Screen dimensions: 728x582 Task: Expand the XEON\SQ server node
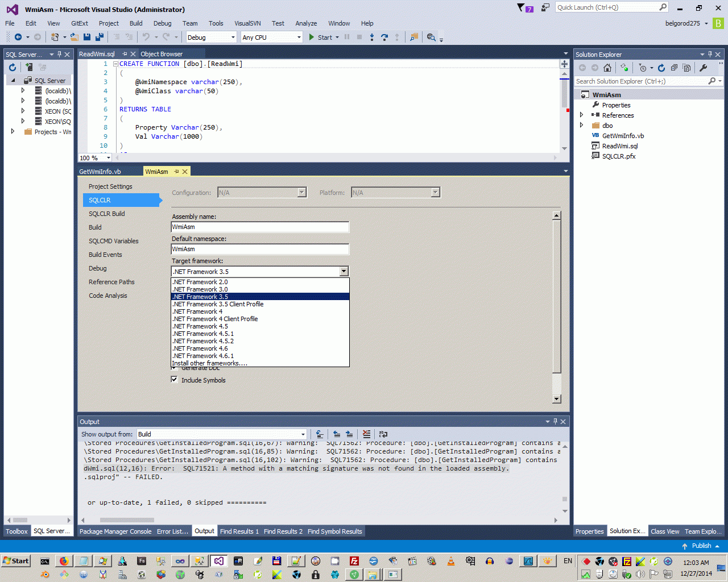tap(23, 122)
